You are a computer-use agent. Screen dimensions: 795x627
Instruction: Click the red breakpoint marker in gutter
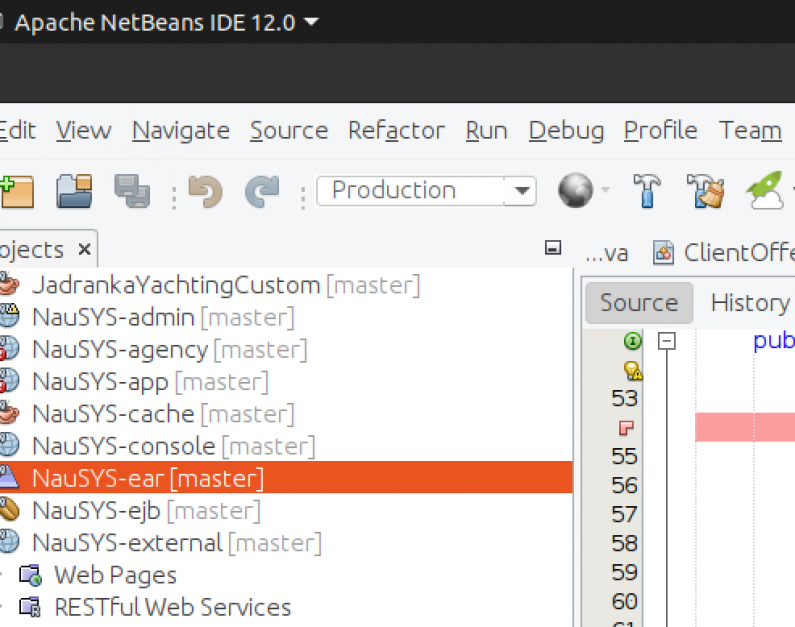627,428
